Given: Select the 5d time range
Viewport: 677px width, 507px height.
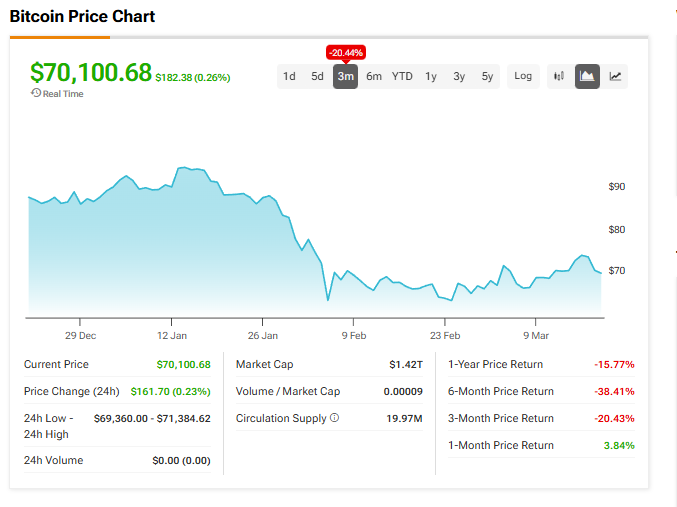Looking at the screenshot, I should [317, 76].
